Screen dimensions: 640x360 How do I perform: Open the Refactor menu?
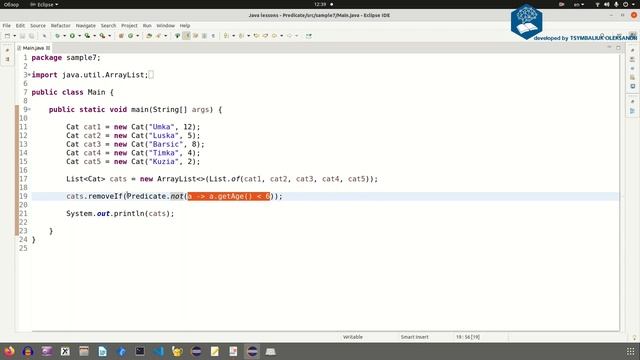coord(60,25)
